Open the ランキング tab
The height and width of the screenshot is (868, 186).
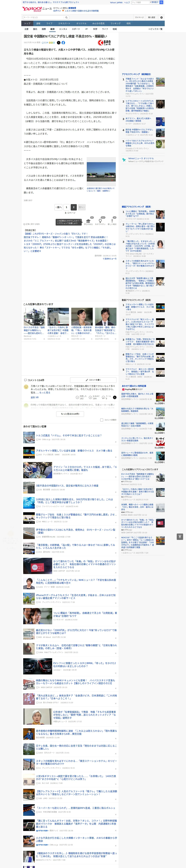(115, 24)
